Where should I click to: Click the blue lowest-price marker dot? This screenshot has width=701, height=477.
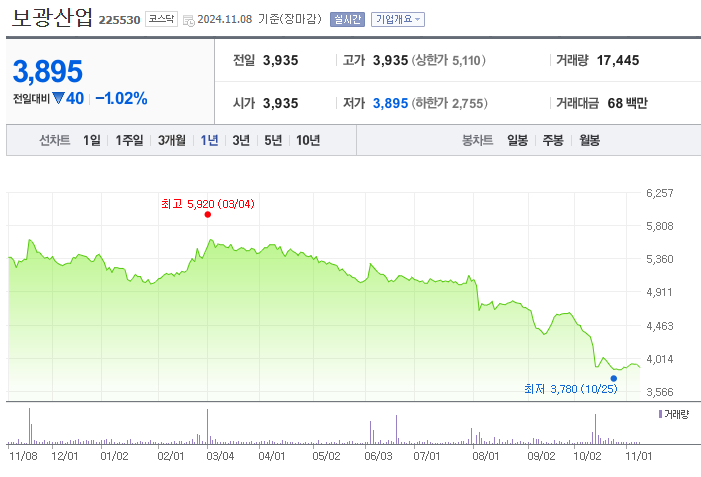tap(613, 378)
